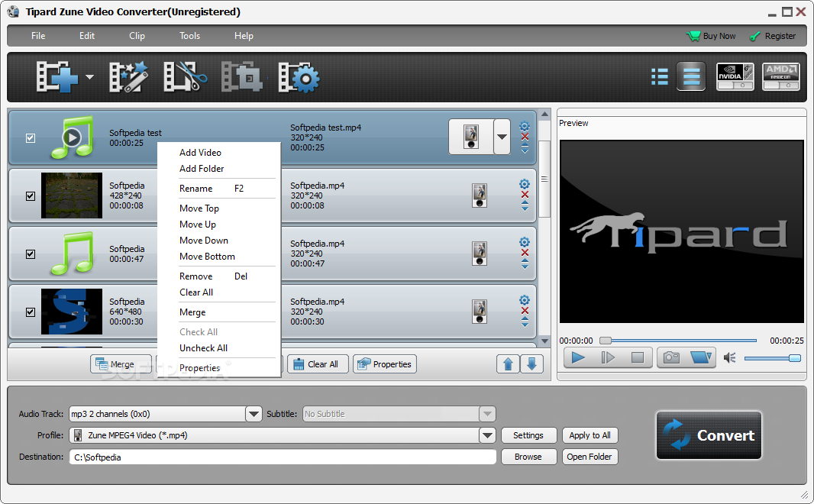Open the film preferences gear icon
Image resolution: width=814 pixels, height=504 pixels.
299,78
